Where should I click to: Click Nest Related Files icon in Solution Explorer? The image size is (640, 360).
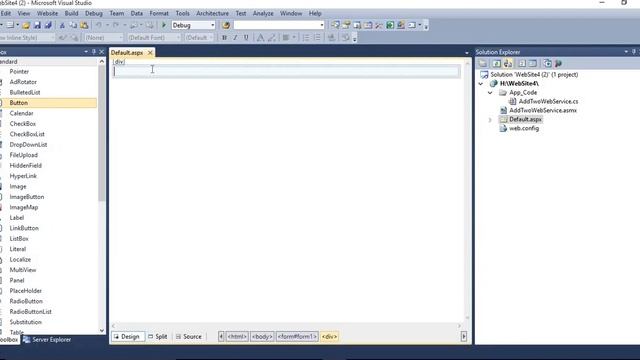[508, 63]
